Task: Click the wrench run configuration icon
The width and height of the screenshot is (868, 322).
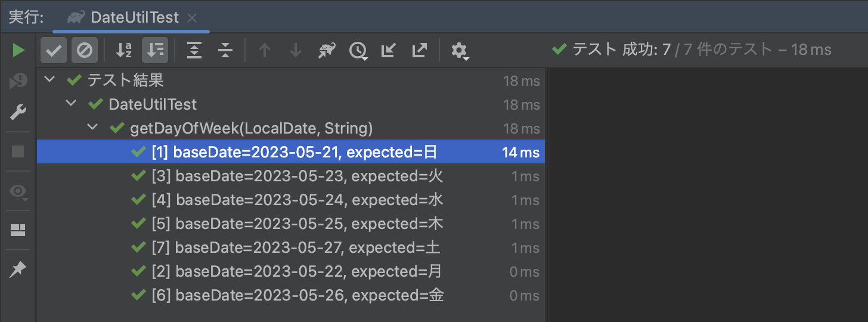Action: [x=18, y=112]
